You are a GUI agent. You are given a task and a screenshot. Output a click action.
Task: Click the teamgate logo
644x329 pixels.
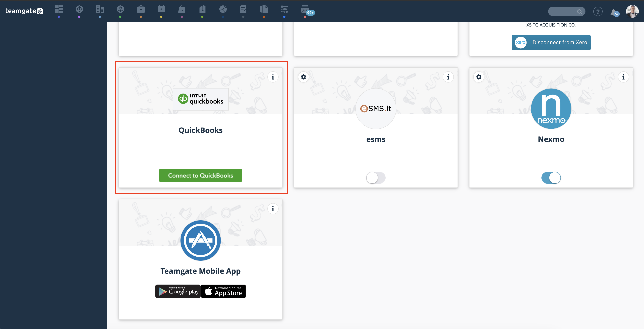24,11
